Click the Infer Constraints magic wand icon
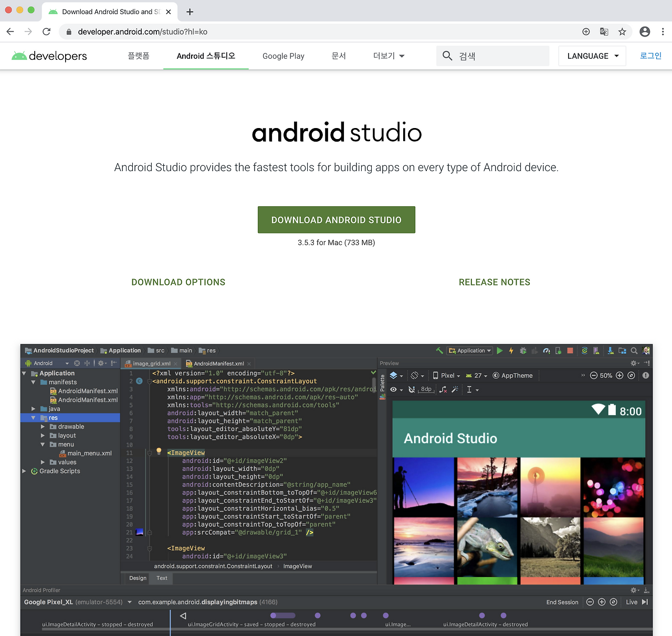The height and width of the screenshot is (636, 672). pos(455,389)
